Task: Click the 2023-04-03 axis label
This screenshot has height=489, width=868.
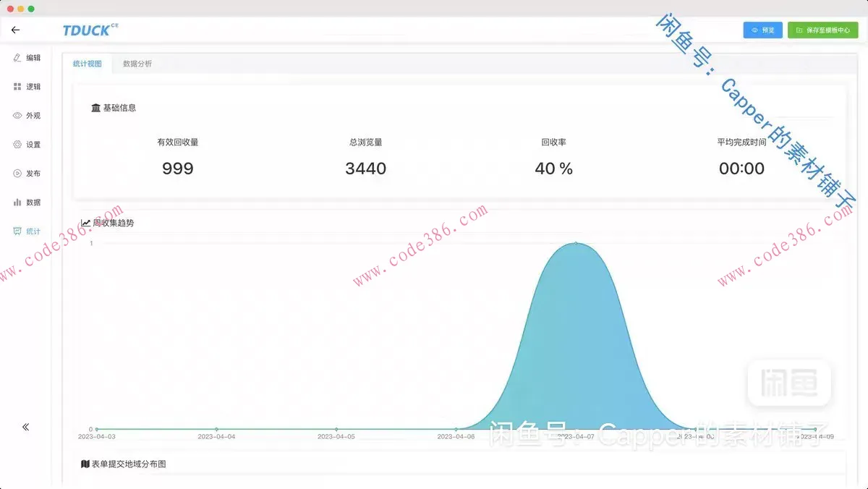Action: coord(96,437)
